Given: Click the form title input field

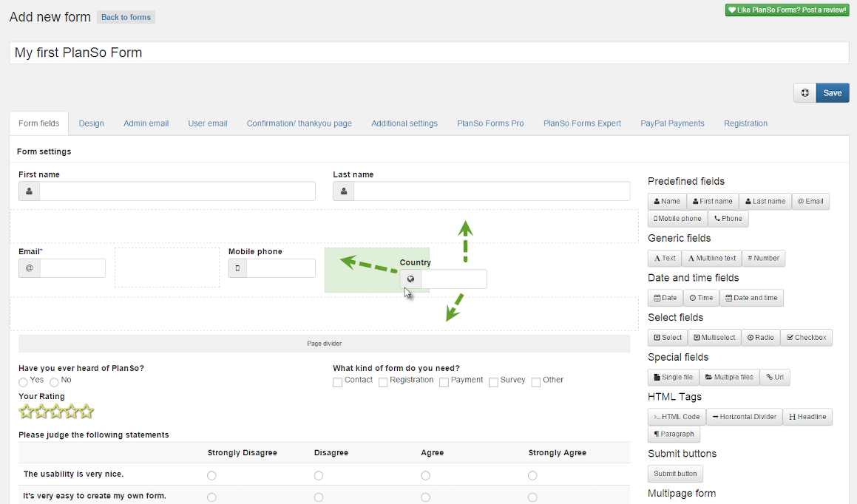Looking at the screenshot, I should tap(429, 53).
